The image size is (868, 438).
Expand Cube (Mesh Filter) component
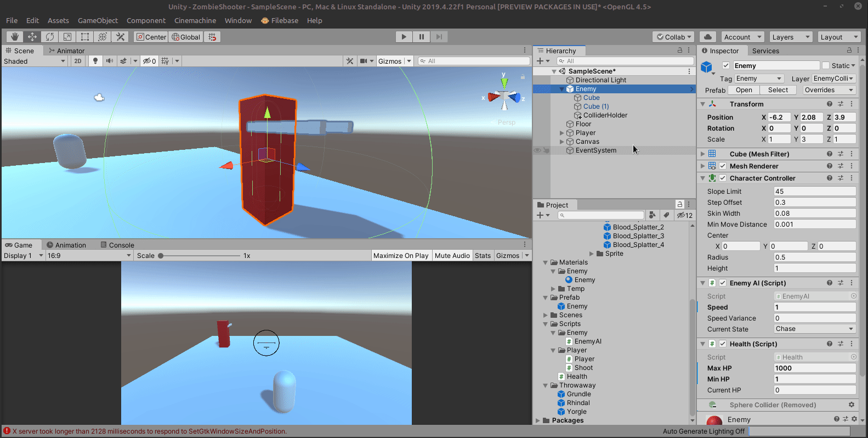pyautogui.click(x=702, y=154)
